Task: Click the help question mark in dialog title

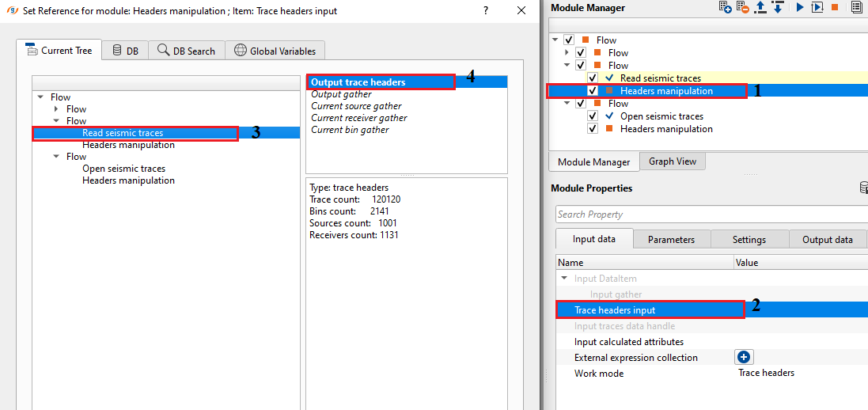Action: pos(486,10)
